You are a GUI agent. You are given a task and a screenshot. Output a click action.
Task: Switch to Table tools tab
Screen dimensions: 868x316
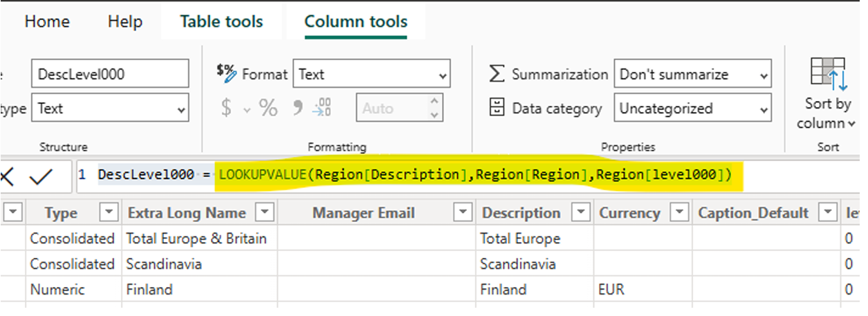221,21
